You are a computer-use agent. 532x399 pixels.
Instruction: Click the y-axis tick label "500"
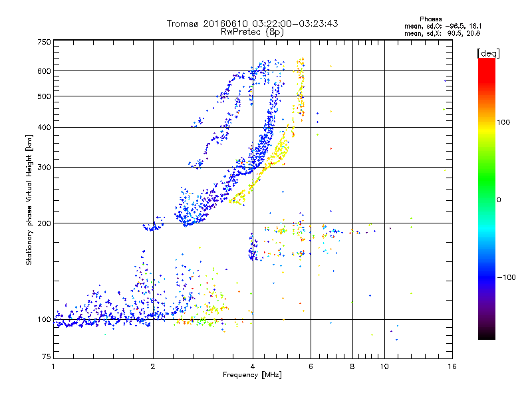click(44, 96)
